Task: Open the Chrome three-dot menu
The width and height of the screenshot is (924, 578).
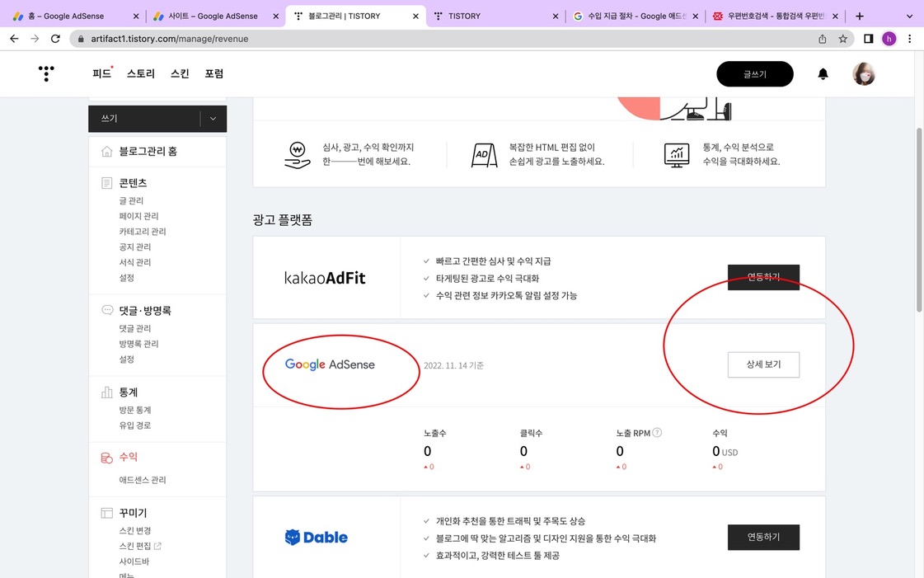Action: pos(910,39)
